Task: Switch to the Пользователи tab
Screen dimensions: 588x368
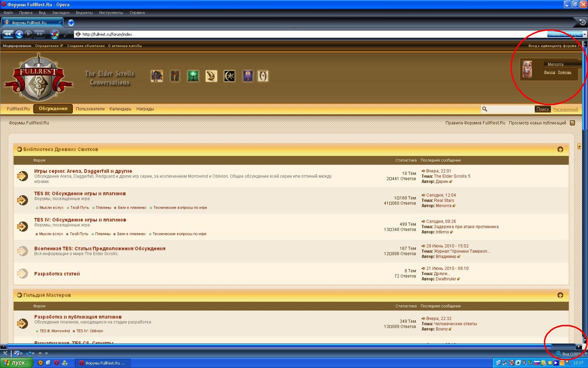Action: pyautogui.click(x=90, y=109)
